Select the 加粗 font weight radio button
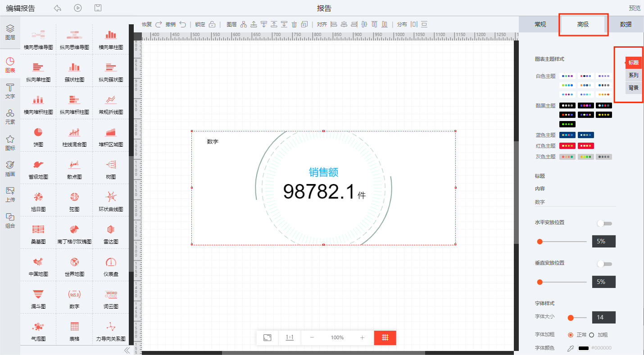Screen dimensions: 644x355 point(592,335)
